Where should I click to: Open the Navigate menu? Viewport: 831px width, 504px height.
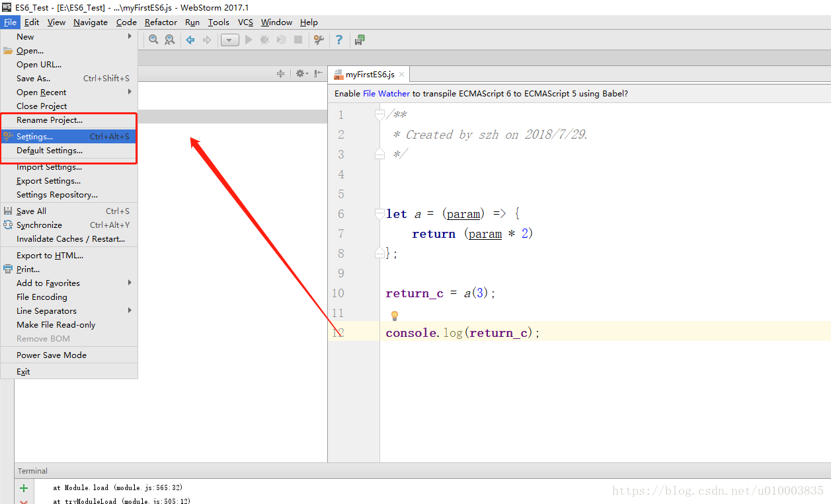pyautogui.click(x=91, y=22)
